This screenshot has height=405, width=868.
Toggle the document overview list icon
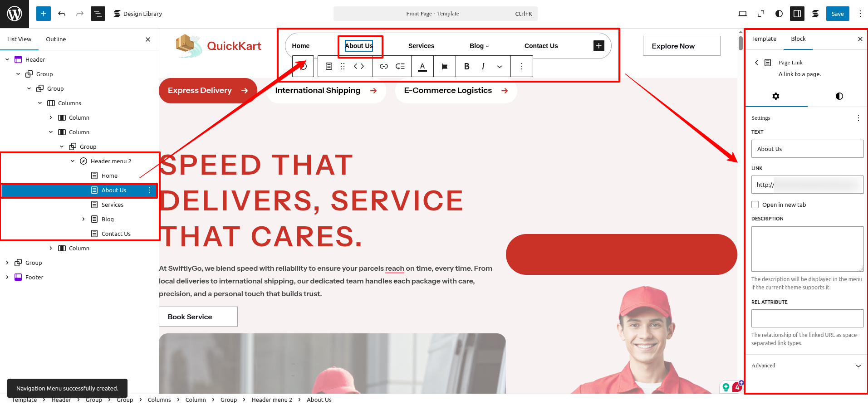click(x=98, y=14)
